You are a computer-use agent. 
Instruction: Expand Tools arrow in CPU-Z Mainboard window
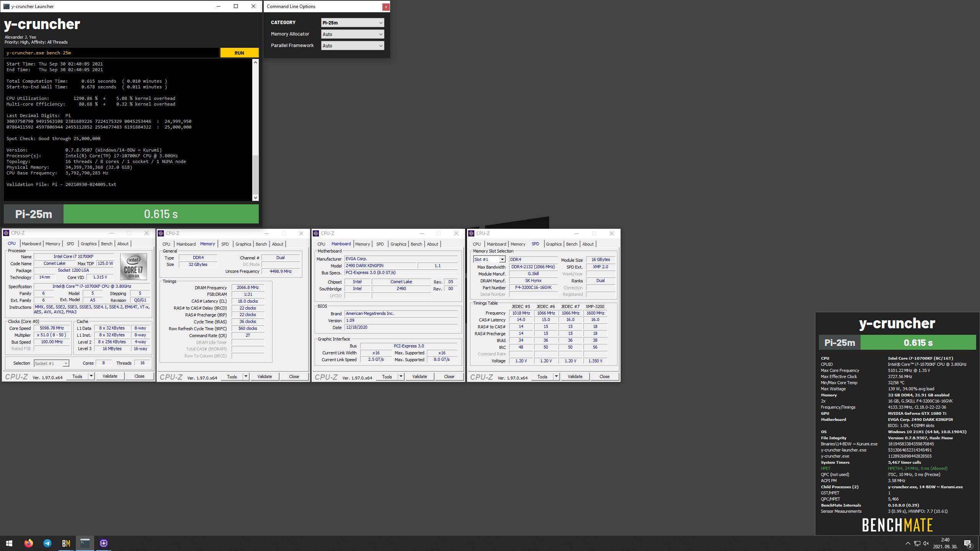[x=401, y=377]
